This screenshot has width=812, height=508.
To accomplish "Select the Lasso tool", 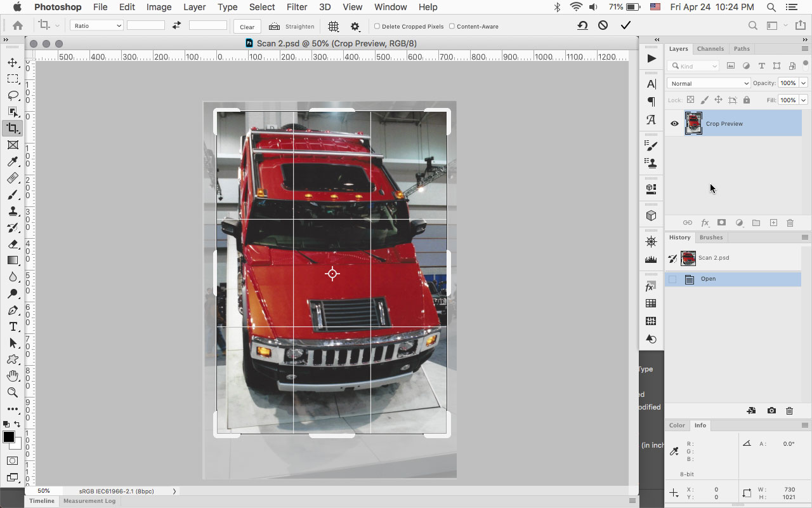I will point(13,95).
